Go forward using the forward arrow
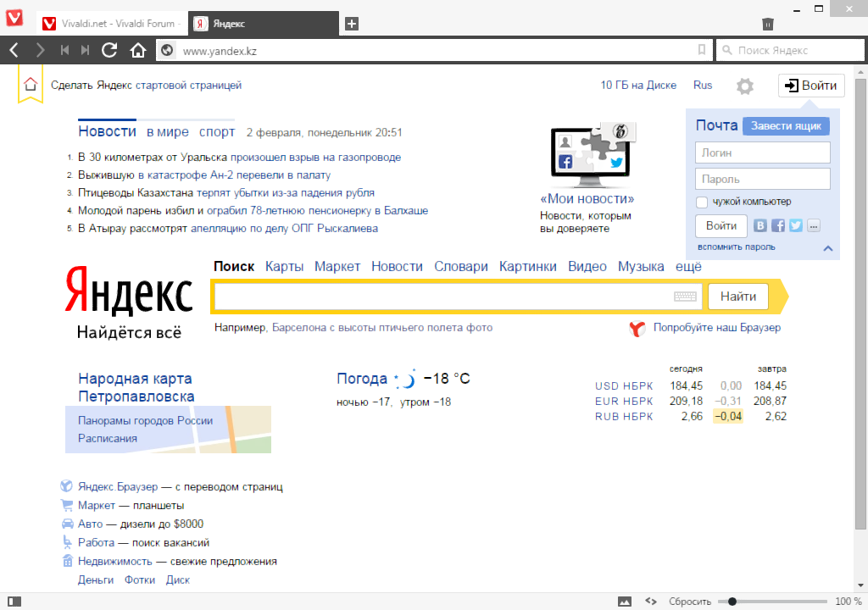This screenshot has width=868, height=610. pyautogui.click(x=40, y=50)
